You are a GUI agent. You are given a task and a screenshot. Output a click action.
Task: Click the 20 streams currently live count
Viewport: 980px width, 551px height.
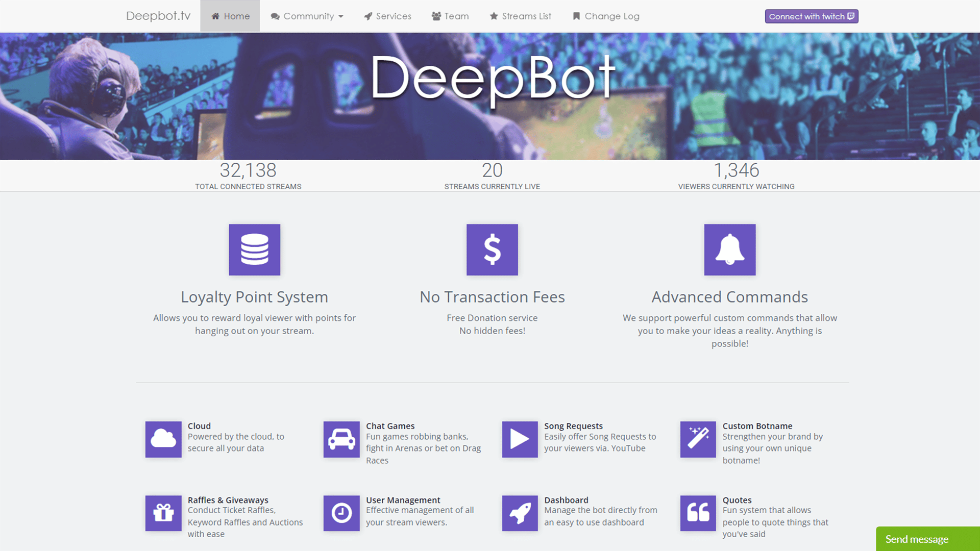pyautogui.click(x=492, y=170)
